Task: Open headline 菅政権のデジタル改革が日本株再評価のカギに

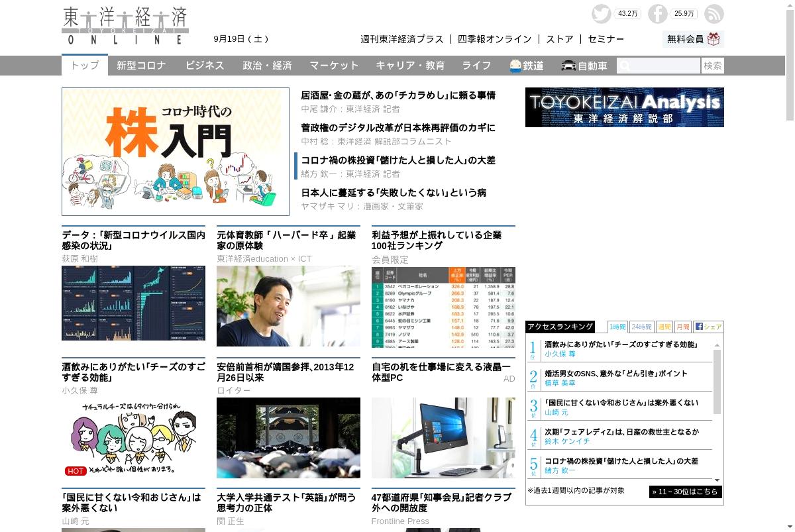Action: pyautogui.click(x=398, y=128)
